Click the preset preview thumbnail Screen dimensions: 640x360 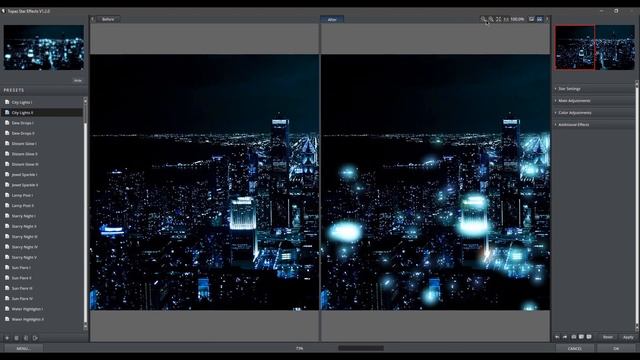pyautogui.click(x=44, y=47)
